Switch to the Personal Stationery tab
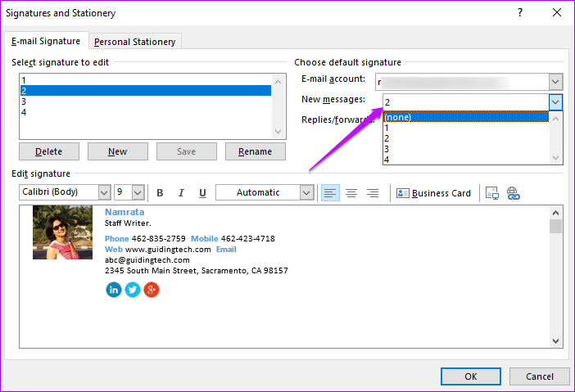The height and width of the screenshot is (392, 575). pos(135,42)
